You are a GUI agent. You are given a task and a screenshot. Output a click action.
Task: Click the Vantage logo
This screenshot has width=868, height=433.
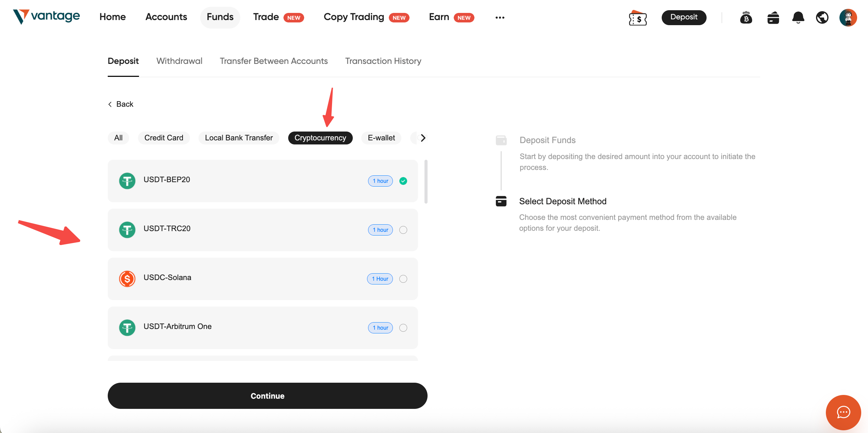click(46, 17)
